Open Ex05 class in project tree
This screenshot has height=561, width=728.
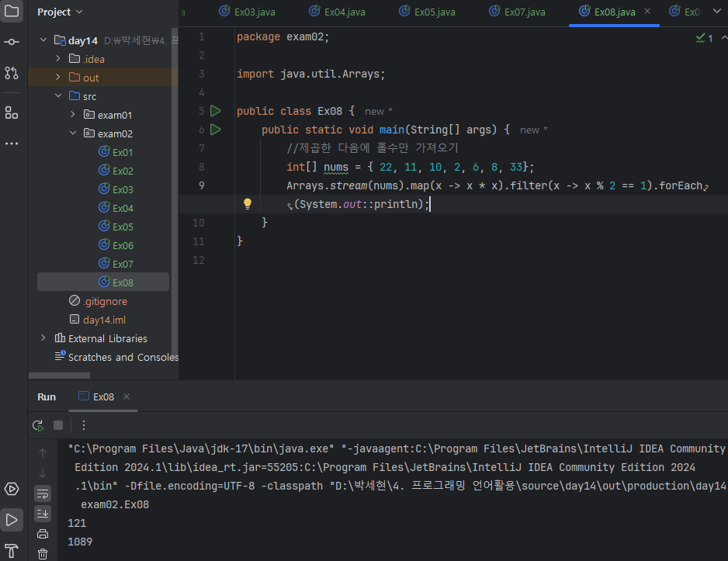[116, 227]
